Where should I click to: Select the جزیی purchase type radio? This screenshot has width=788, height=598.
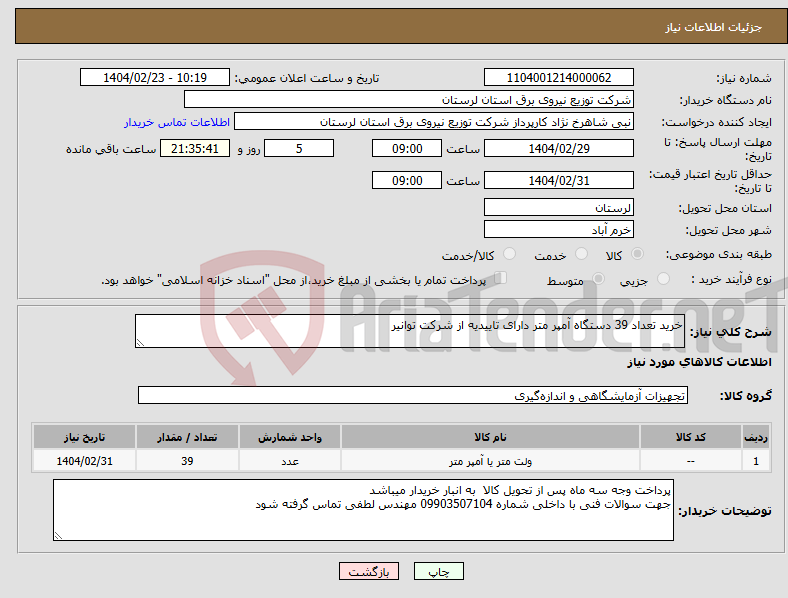[663, 279]
